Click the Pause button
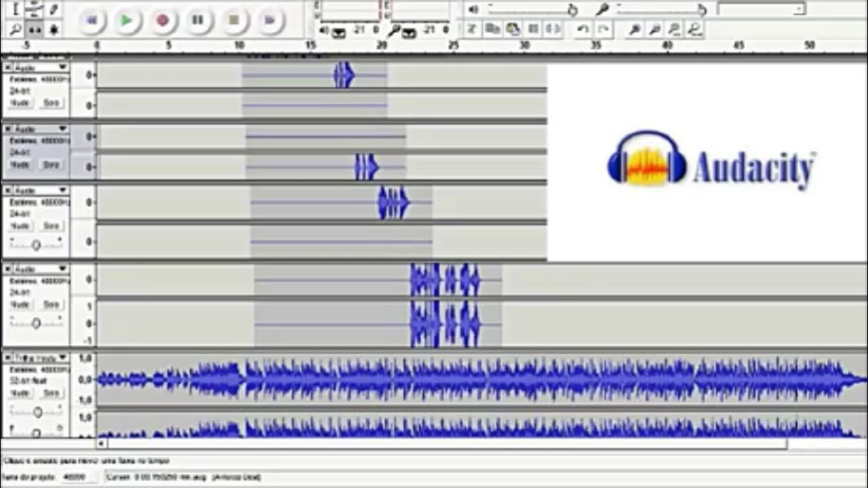Screen dimensions: 868x488 click(x=197, y=20)
